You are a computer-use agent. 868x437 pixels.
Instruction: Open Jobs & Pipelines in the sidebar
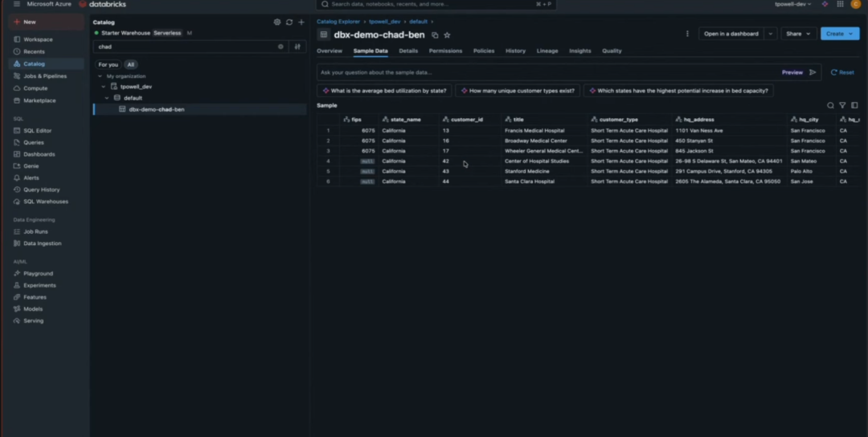(x=47, y=76)
